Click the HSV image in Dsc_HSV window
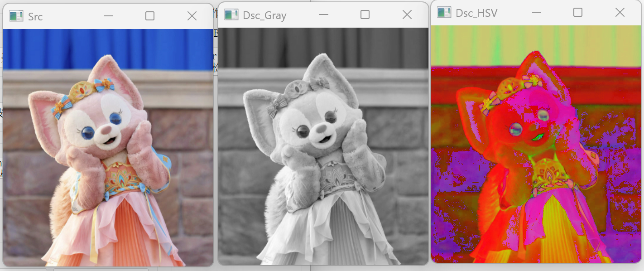This screenshot has height=271, width=644. (536, 144)
